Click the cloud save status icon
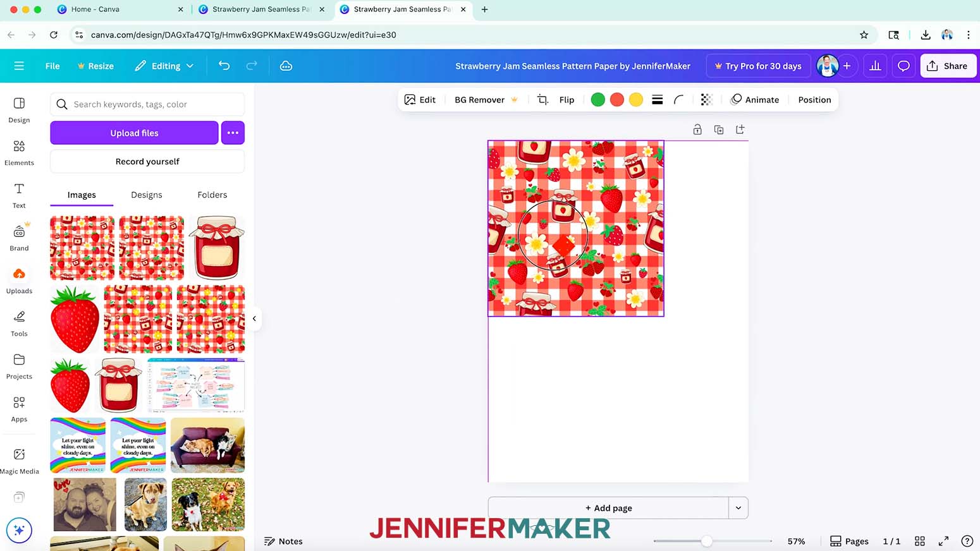Viewport: 980px width, 551px height. pyautogui.click(x=286, y=66)
